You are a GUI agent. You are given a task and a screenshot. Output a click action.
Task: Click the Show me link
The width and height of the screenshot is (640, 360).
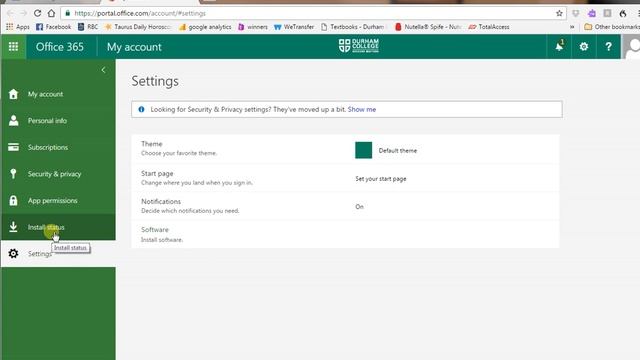(x=362, y=109)
